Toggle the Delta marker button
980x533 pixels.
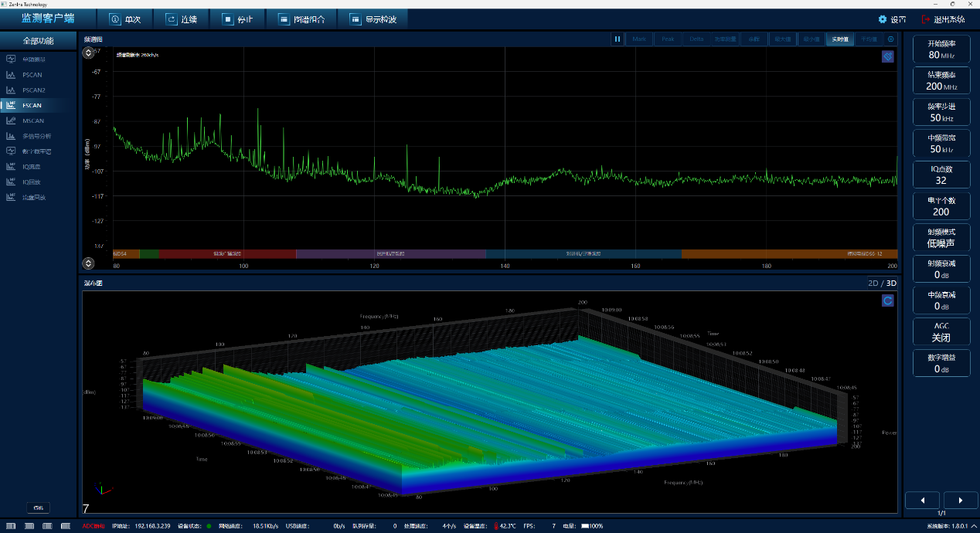pos(696,39)
